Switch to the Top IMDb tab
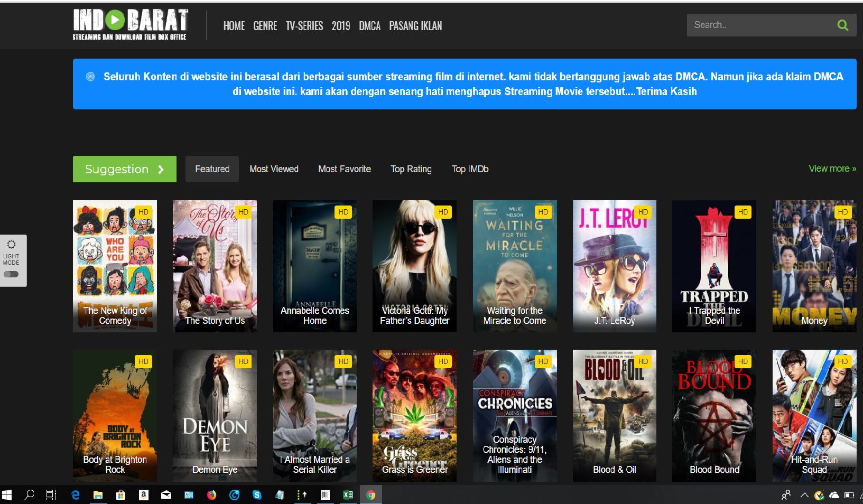Image resolution: width=863 pixels, height=504 pixels. click(470, 169)
